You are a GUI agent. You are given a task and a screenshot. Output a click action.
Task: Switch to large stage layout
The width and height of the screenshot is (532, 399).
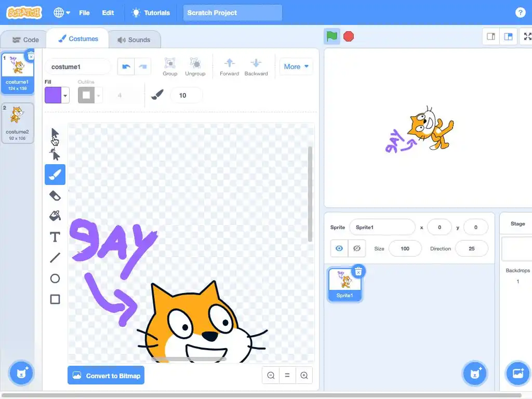[508, 36]
